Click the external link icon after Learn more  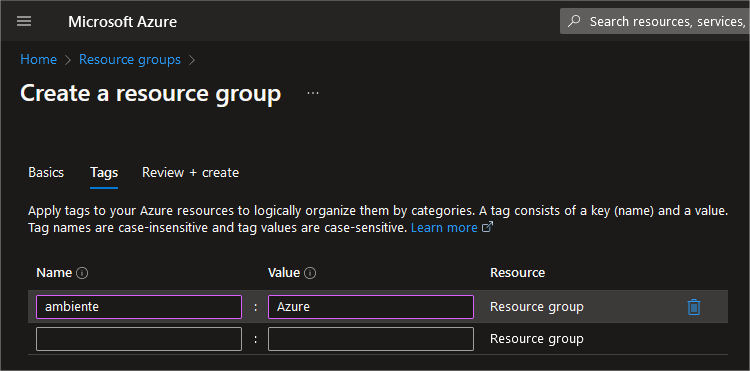[x=487, y=228]
